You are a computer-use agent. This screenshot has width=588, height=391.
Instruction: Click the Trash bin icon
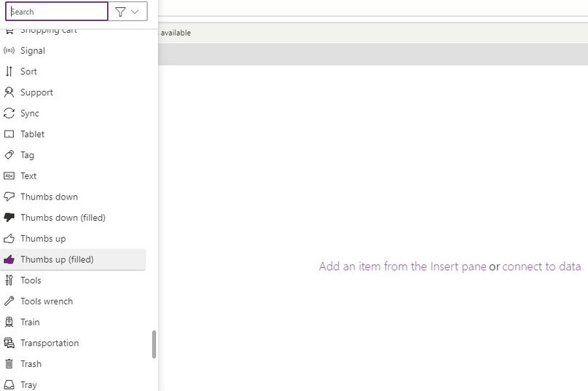click(x=9, y=363)
